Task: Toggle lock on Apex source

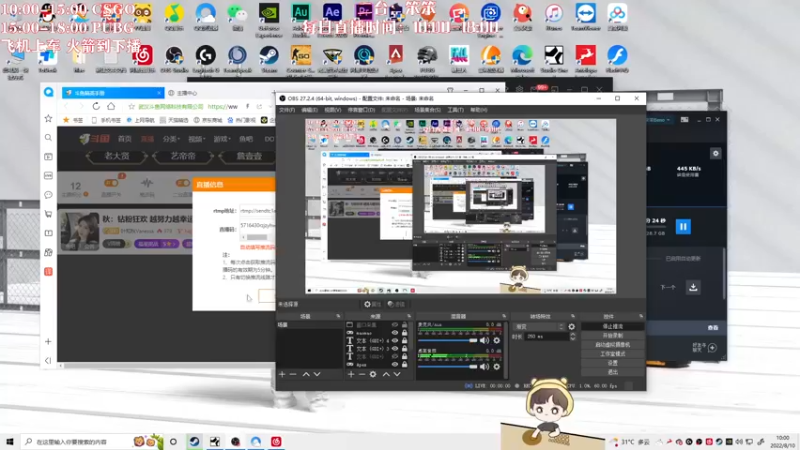Action: click(405, 364)
